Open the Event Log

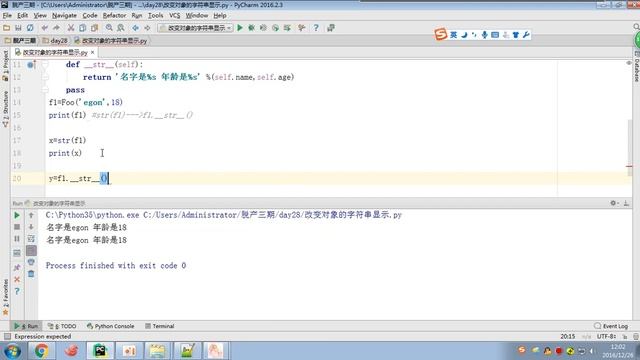611,326
